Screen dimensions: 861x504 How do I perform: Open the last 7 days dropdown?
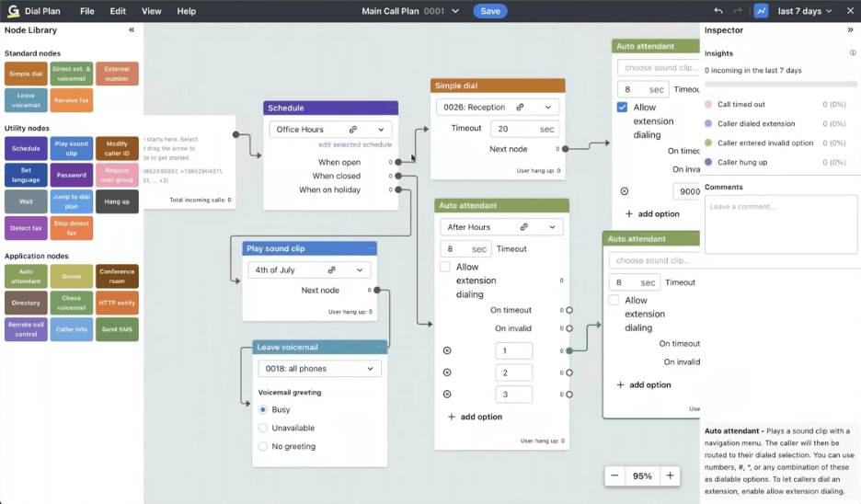pyautogui.click(x=805, y=11)
